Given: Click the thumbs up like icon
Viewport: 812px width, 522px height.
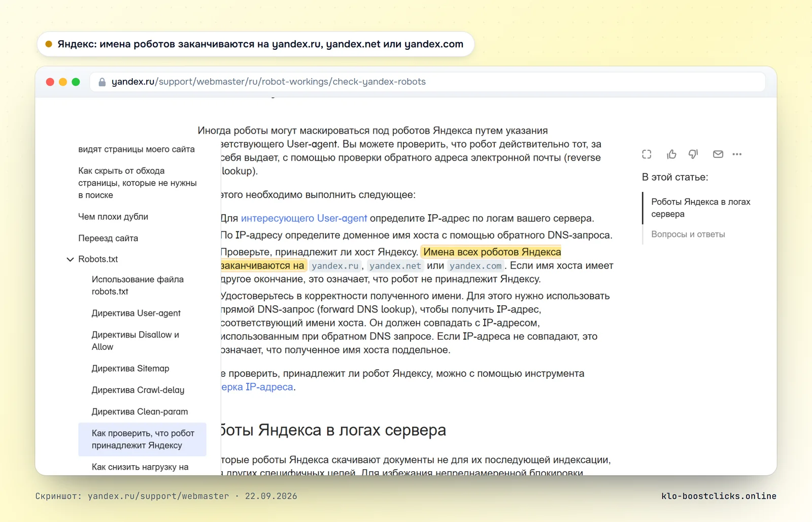Looking at the screenshot, I should coord(671,154).
